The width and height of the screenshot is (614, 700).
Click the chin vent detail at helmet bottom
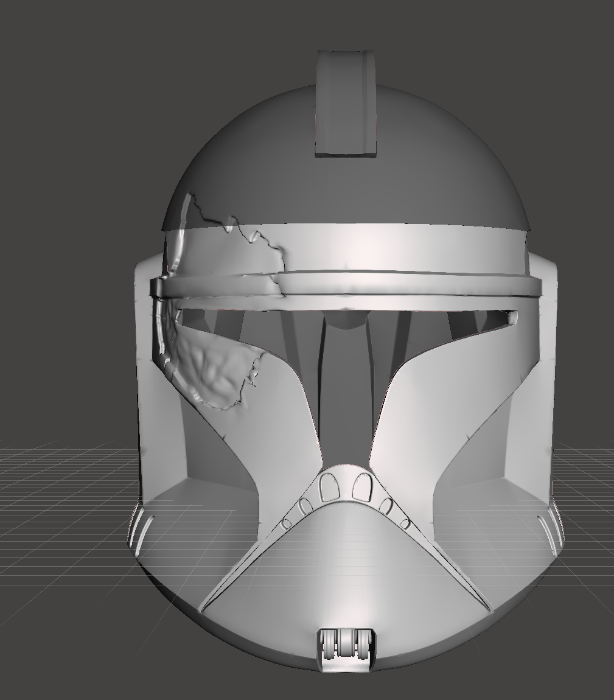click(346, 649)
